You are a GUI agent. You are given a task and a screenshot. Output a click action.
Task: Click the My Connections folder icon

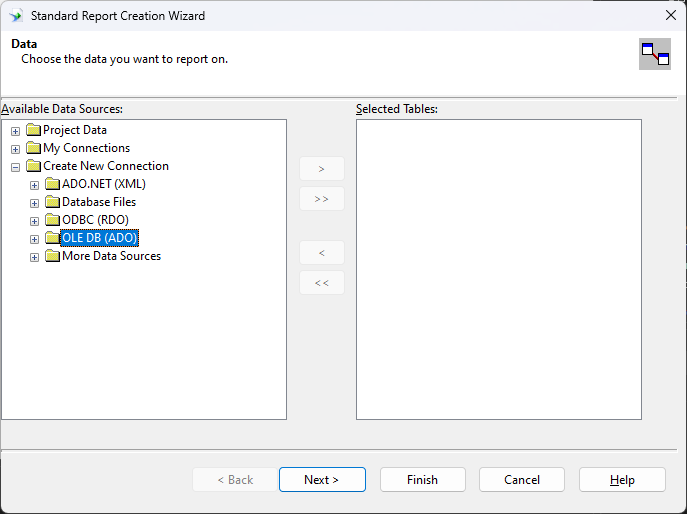(33, 148)
